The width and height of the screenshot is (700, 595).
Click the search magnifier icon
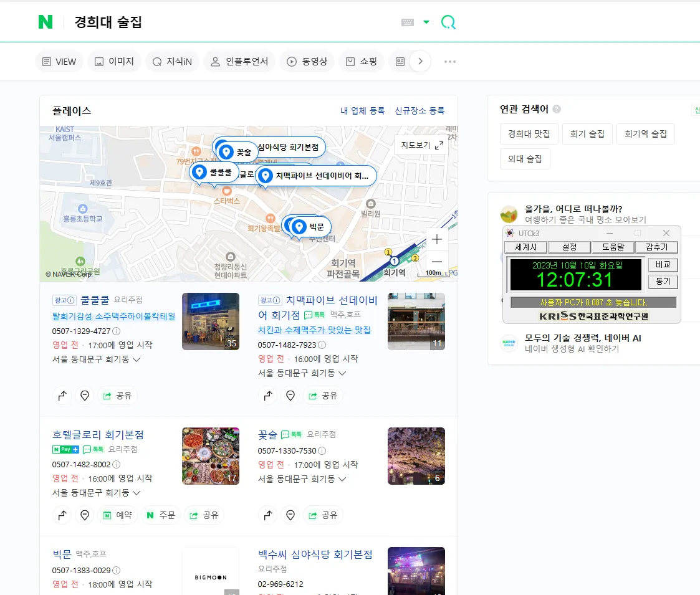(x=448, y=22)
